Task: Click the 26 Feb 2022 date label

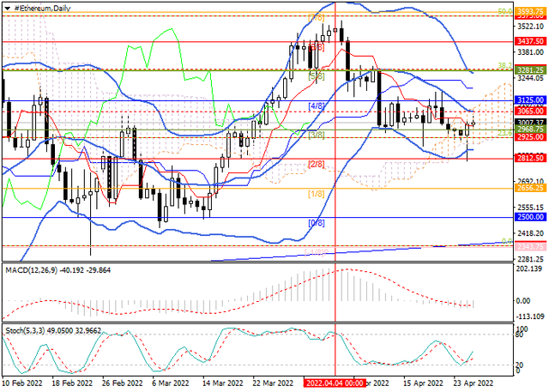Action: [123, 383]
